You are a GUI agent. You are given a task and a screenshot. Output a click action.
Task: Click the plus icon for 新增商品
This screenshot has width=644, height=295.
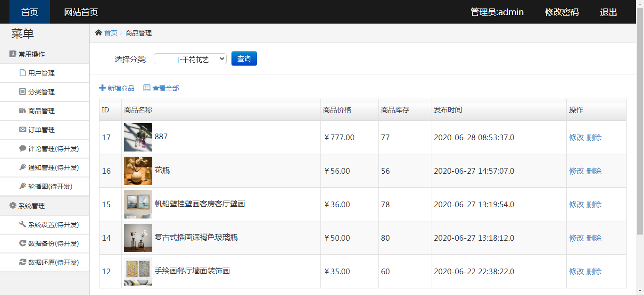(x=102, y=88)
